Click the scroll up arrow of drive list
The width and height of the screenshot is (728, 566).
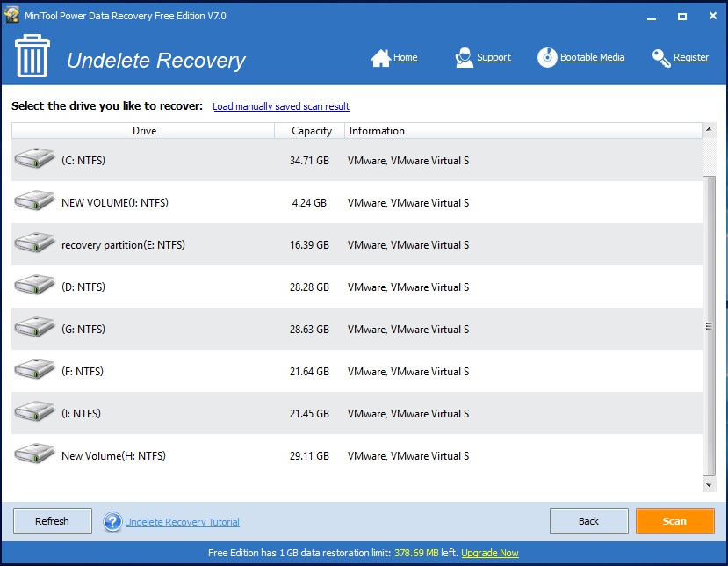point(709,129)
